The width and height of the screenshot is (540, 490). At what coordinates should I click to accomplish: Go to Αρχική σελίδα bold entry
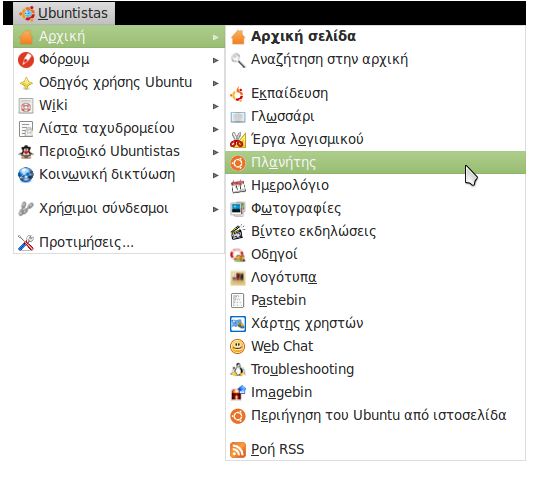click(x=375, y=37)
